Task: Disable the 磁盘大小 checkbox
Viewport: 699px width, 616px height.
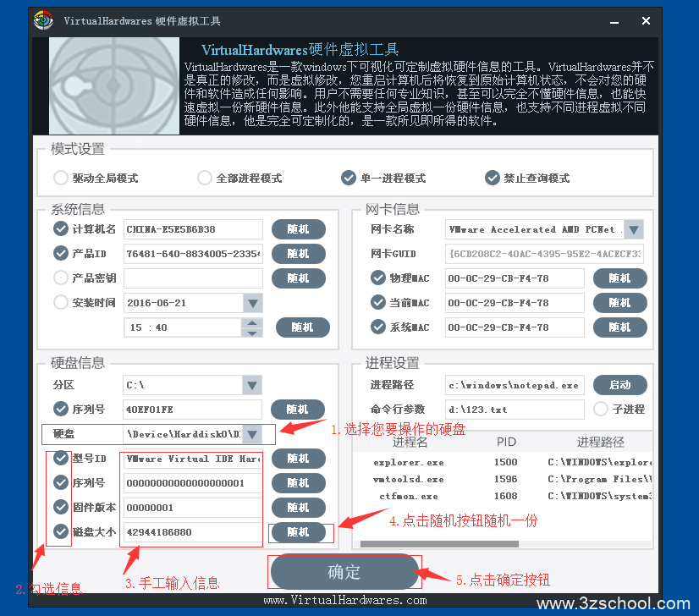Action: [59, 531]
